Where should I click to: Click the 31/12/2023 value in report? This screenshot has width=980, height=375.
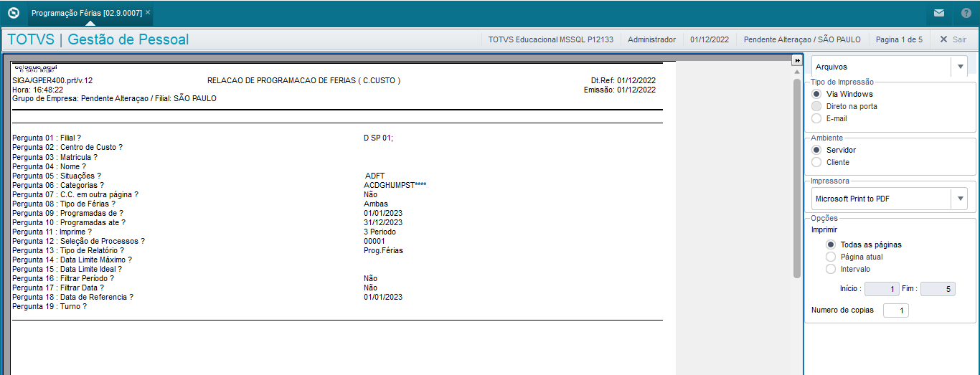point(383,222)
